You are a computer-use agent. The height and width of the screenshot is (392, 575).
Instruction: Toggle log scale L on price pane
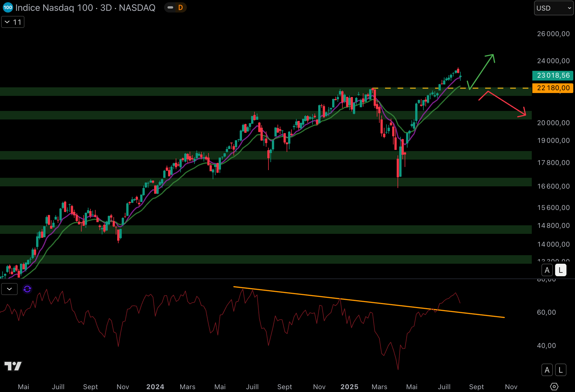click(x=560, y=270)
